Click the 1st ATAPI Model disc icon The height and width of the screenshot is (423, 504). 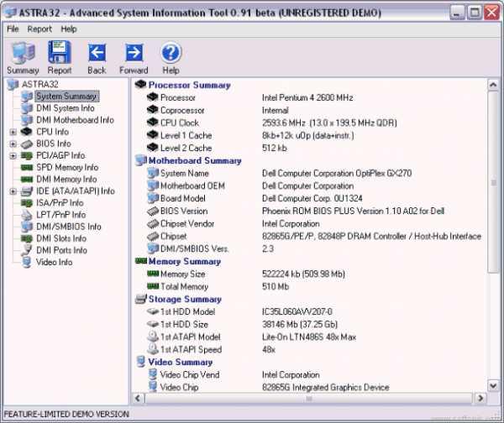pos(153,337)
